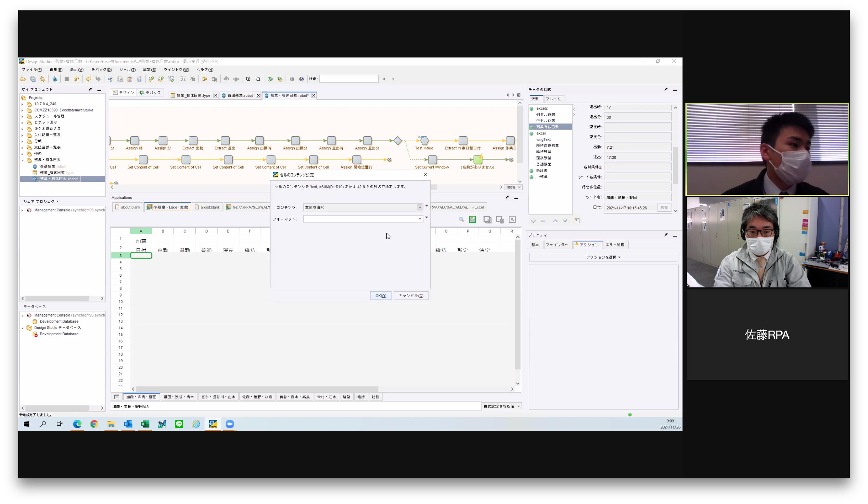Select the 維持 sheet tab
This screenshot has width=868, height=504.
[x=361, y=397]
